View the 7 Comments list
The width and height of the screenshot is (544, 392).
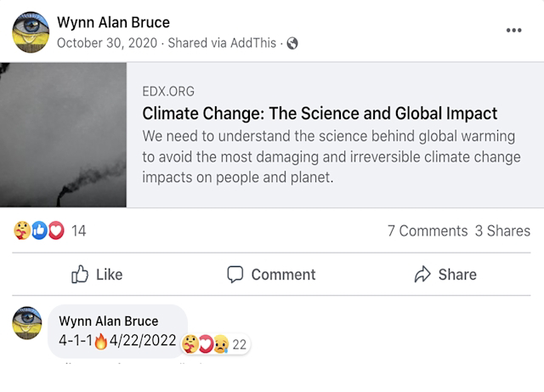(x=427, y=230)
